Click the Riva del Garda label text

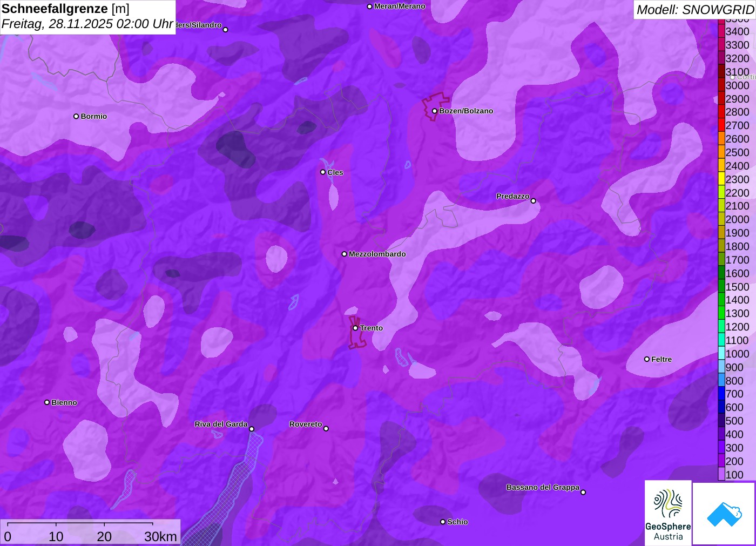point(221,424)
